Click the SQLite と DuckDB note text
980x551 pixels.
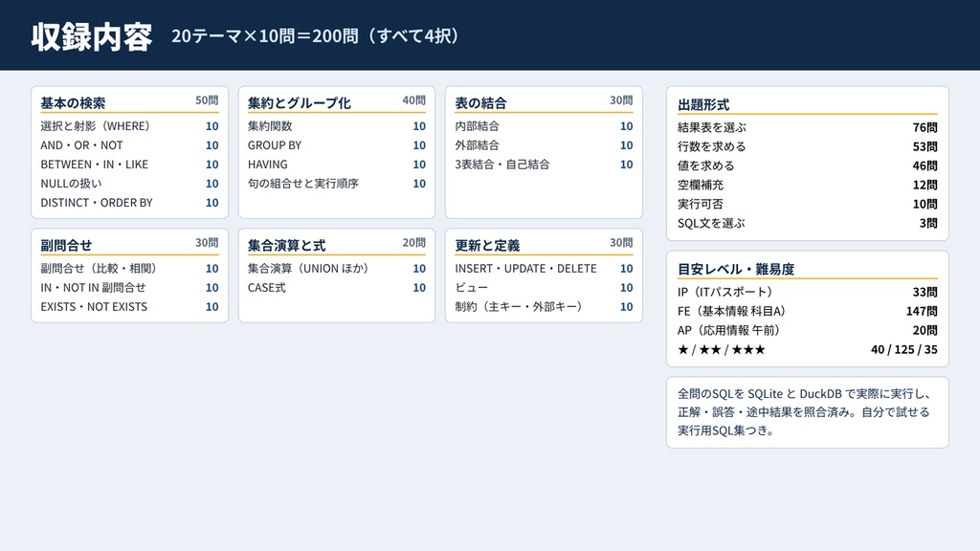804,412
